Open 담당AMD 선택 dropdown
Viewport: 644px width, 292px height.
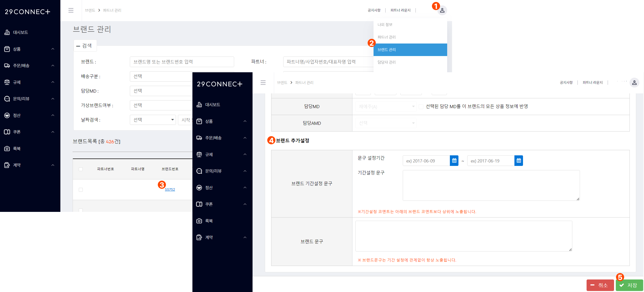tap(386, 123)
